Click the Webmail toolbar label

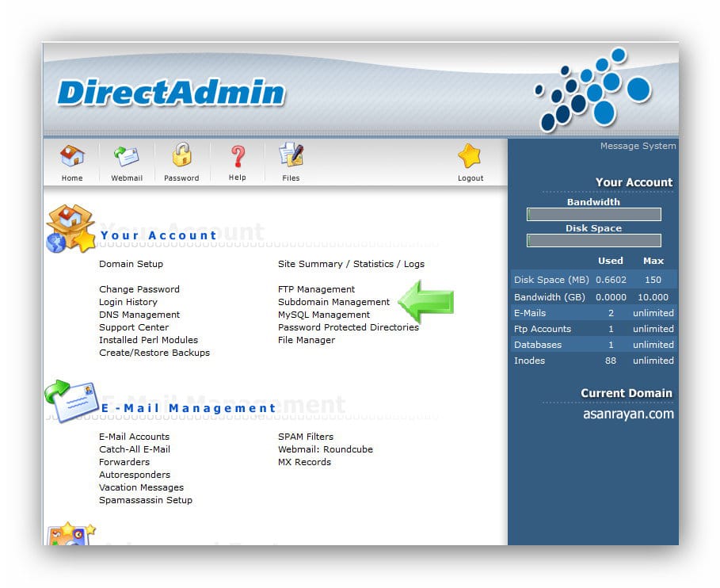click(127, 178)
